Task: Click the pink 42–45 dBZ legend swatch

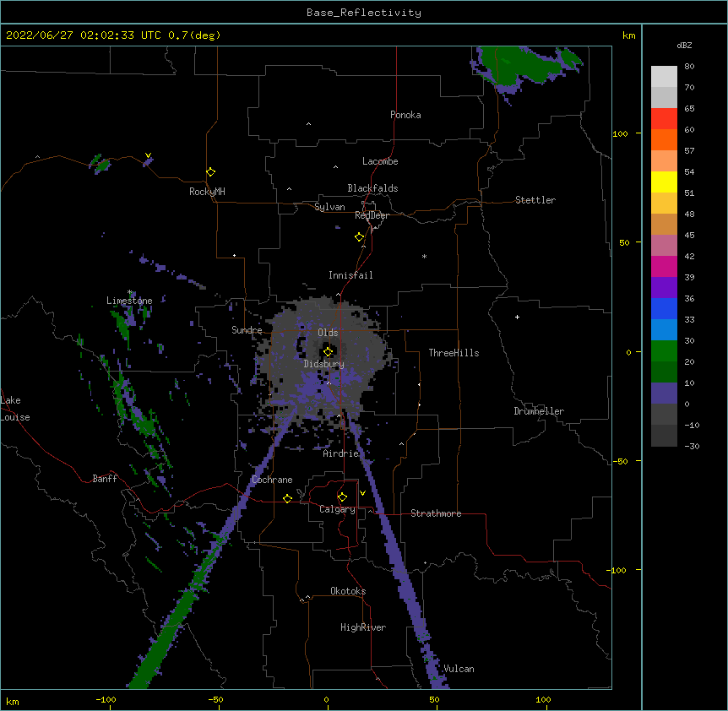Action: click(x=664, y=246)
